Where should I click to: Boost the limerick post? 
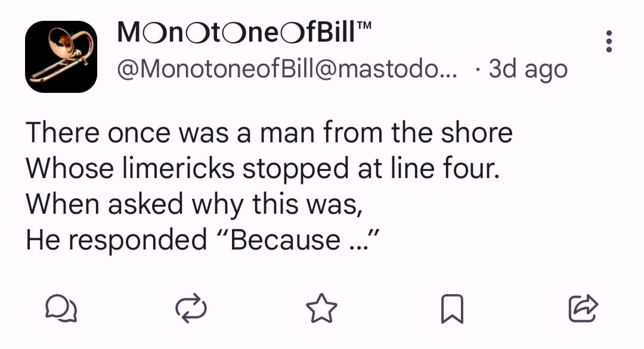coord(191,309)
